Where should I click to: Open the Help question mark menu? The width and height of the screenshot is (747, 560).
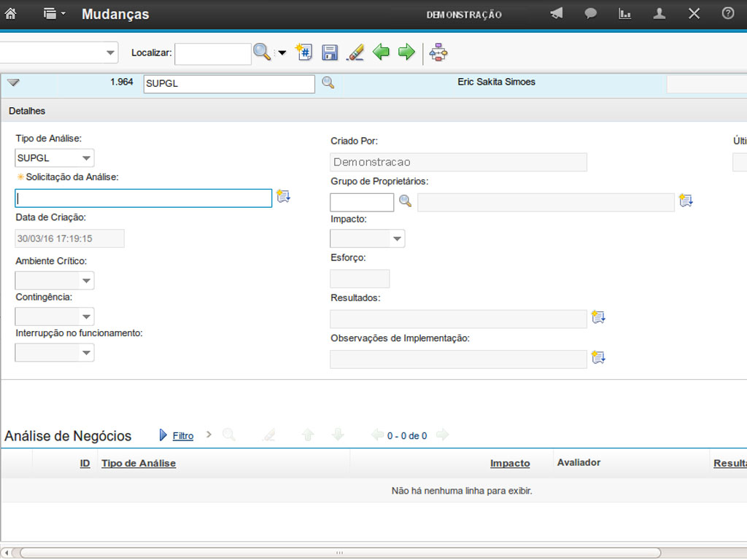pos(727,14)
